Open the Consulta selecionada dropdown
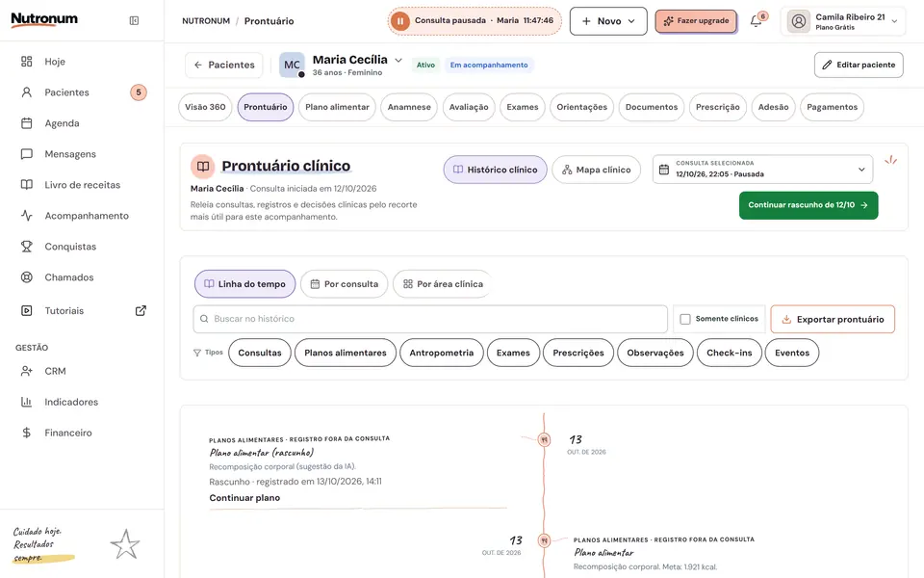The width and height of the screenshot is (924, 578). click(762, 170)
